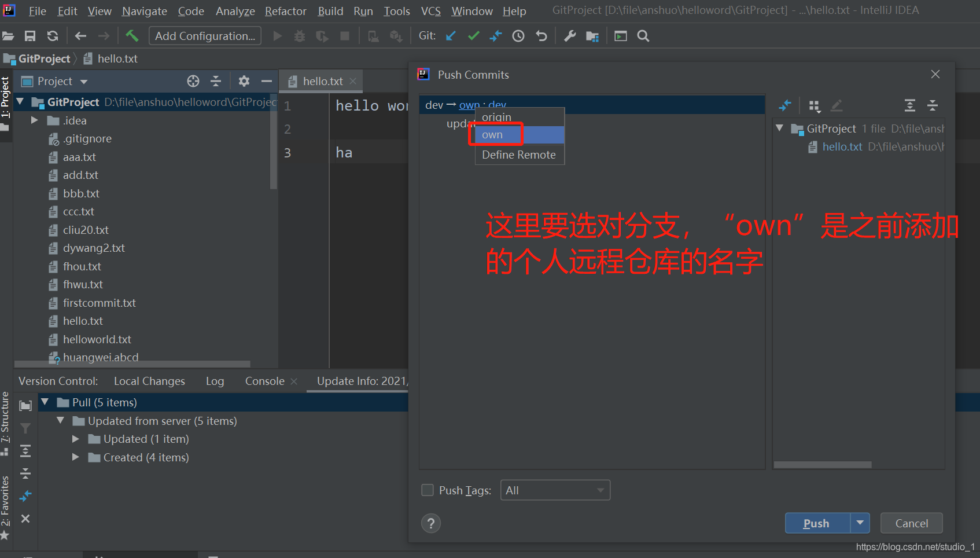Select origin remote in dropdown list

pyautogui.click(x=520, y=117)
